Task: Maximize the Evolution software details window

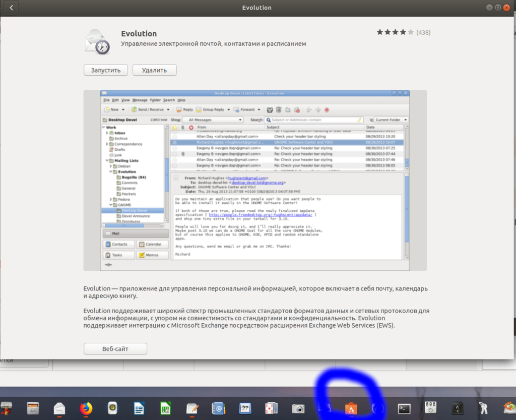Action: [x=498, y=8]
